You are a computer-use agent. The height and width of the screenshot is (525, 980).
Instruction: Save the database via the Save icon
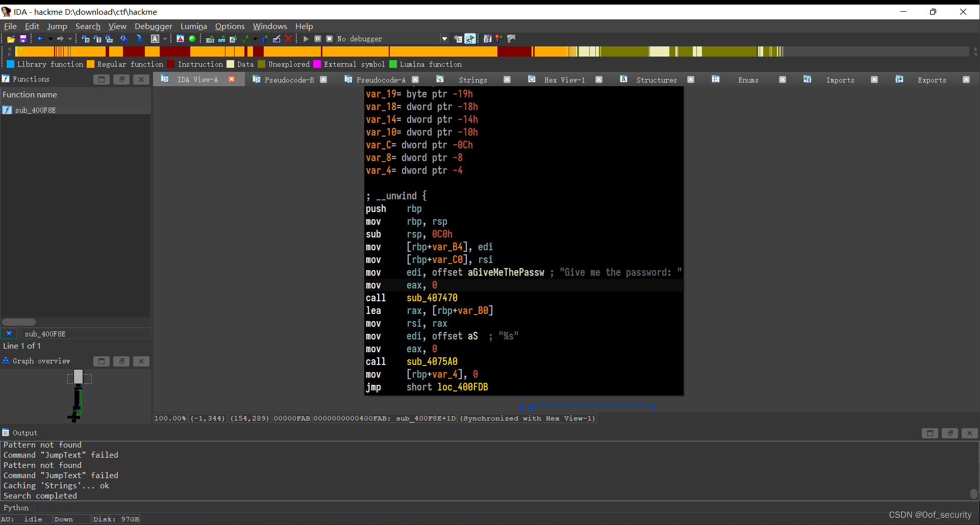23,39
